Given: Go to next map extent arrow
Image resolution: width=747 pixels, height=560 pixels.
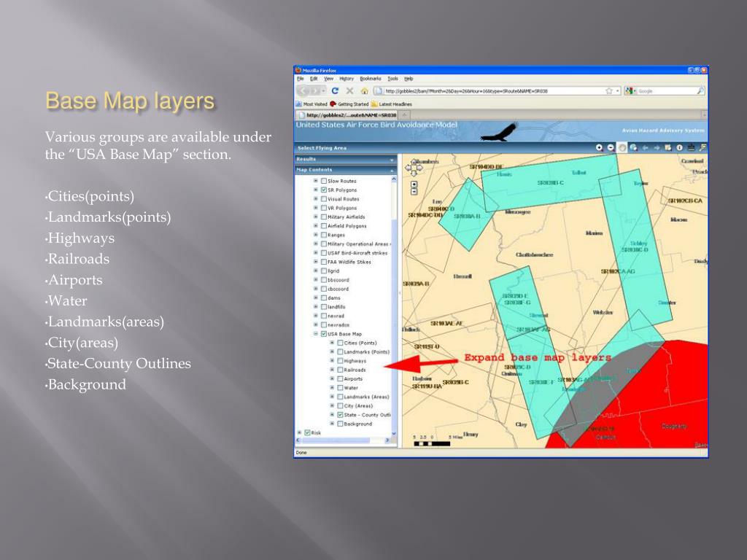Looking at the screenshot, I should pos(657,147).
